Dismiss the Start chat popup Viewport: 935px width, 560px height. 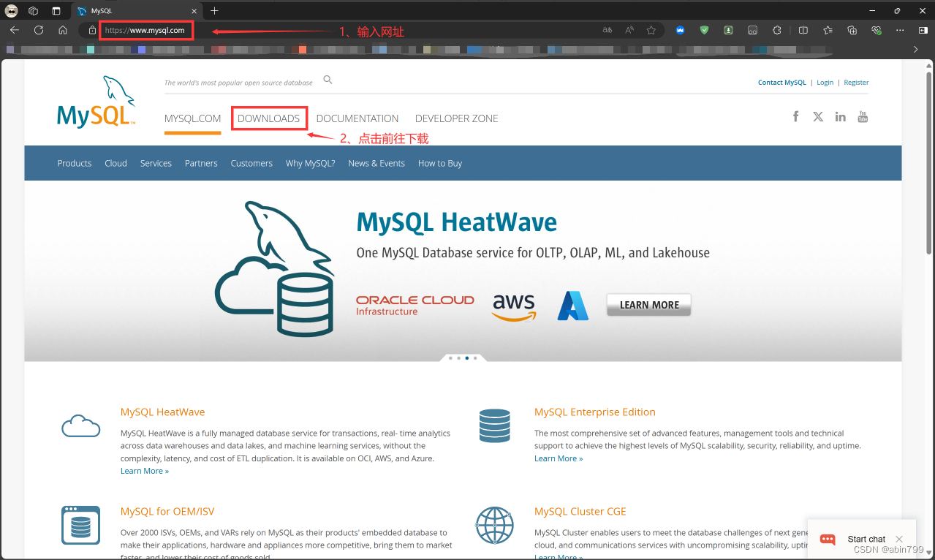coord(899,539)
